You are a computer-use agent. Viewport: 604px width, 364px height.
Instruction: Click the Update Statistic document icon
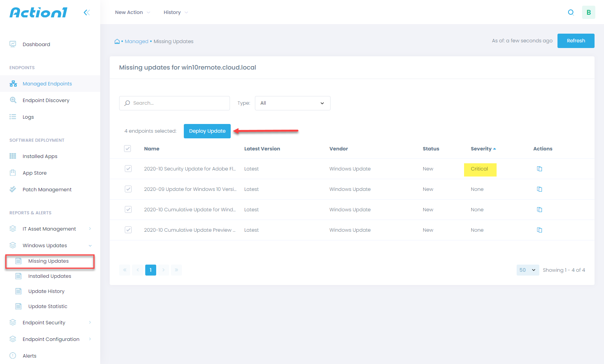click(x=18, y=306)
